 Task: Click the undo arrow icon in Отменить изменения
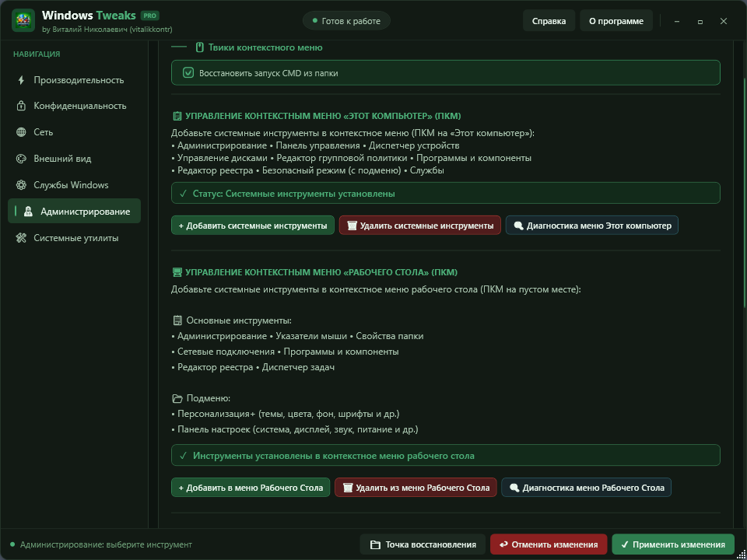click(x=503, y=544)
